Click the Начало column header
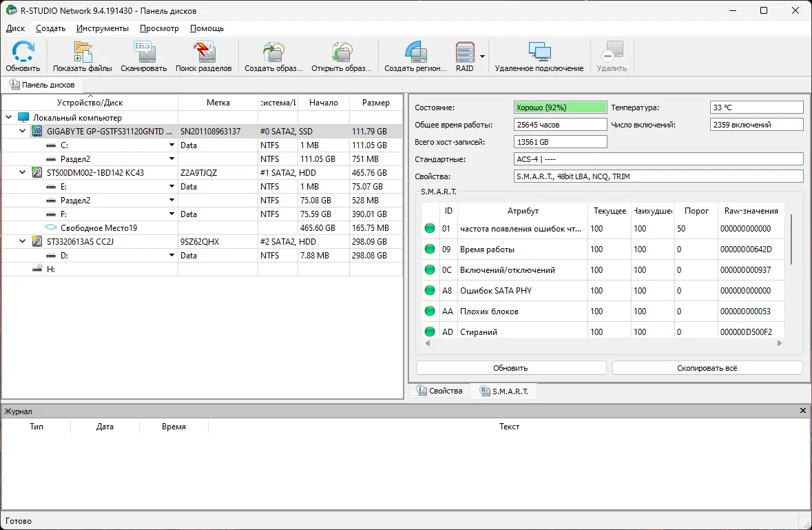Screen dimensions: 812x530 (324, 103)
